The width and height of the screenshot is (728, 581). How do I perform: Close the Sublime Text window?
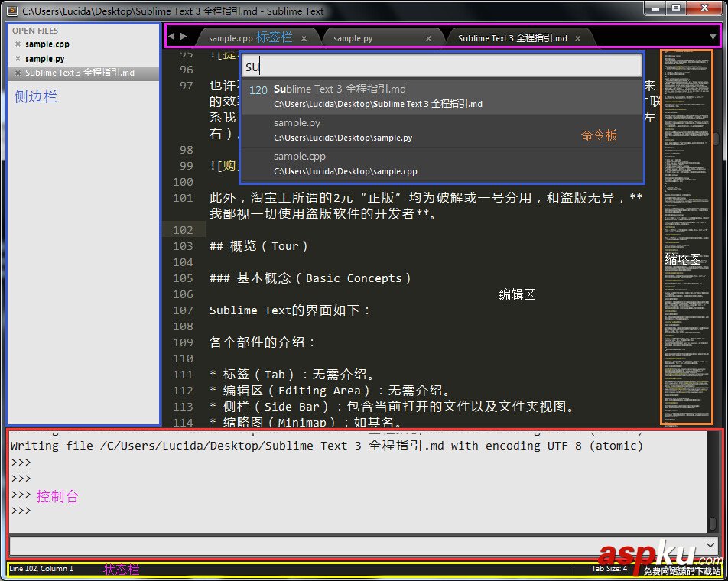(704, 8)
